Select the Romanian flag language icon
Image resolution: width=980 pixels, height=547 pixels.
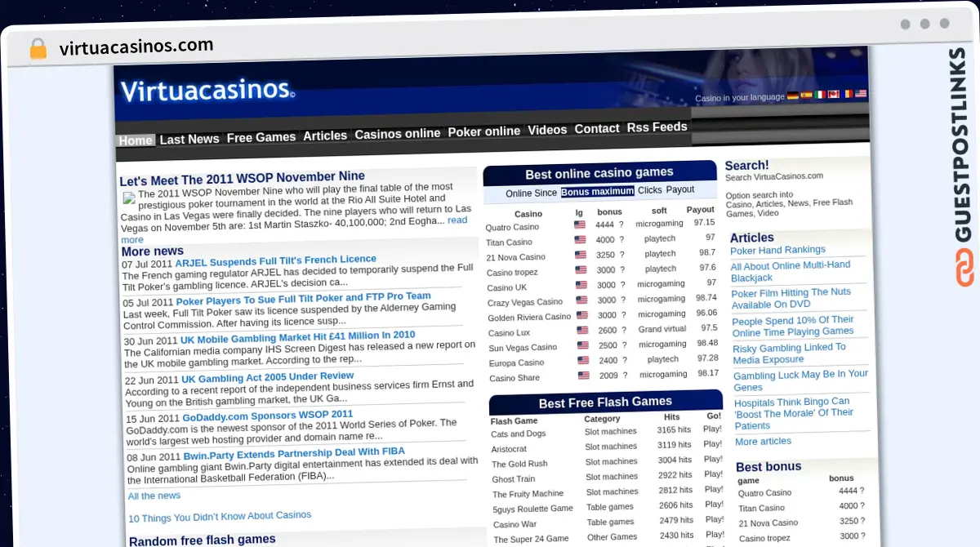(x=848, y=94)
